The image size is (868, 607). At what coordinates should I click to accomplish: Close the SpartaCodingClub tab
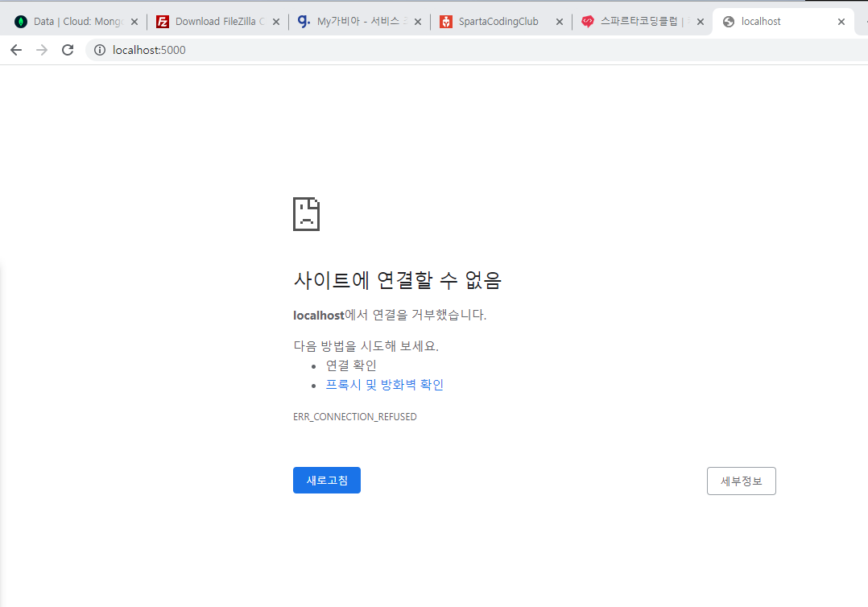click(x=559, y=22)
